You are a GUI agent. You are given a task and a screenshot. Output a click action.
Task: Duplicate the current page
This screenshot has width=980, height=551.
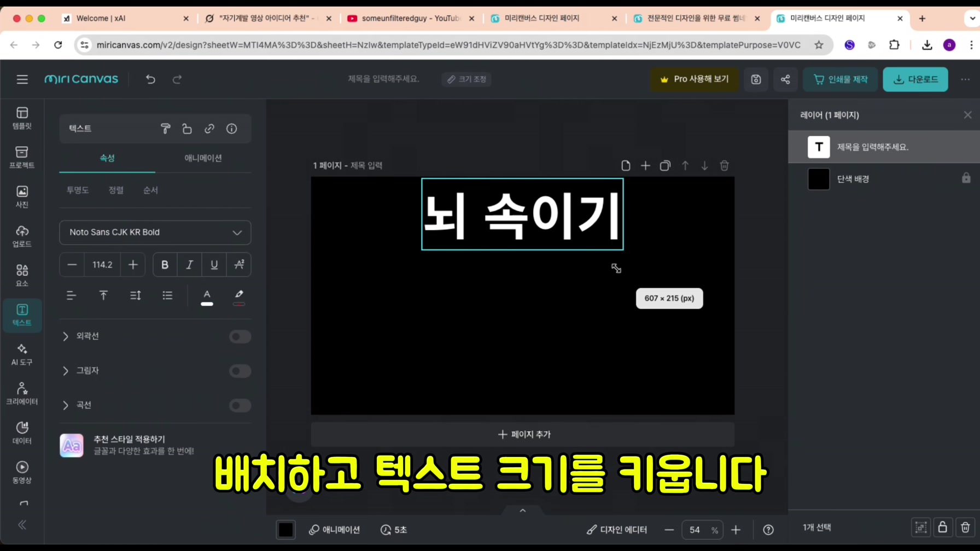(x=665, y=166)
